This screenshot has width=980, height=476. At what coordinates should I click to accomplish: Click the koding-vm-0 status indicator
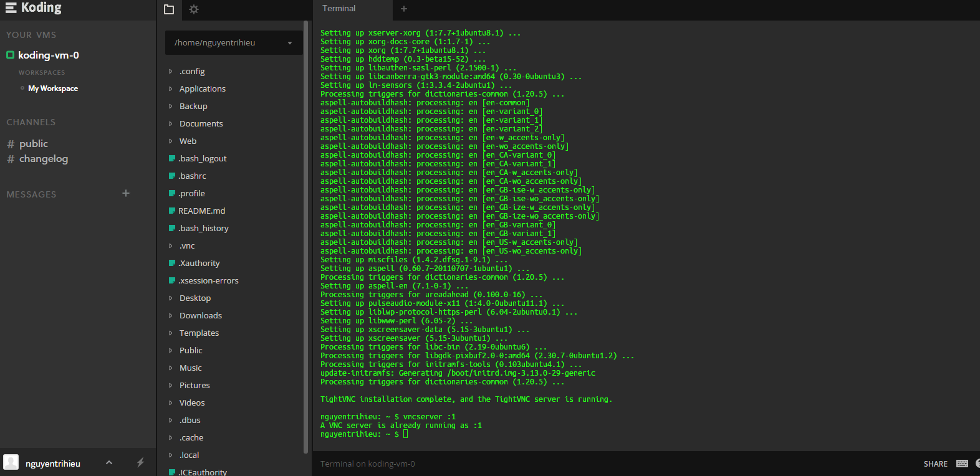pos(10,55)
